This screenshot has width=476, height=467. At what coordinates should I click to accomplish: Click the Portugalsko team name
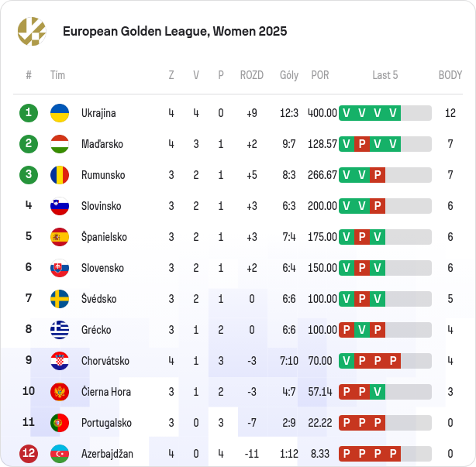coord(106,423)
